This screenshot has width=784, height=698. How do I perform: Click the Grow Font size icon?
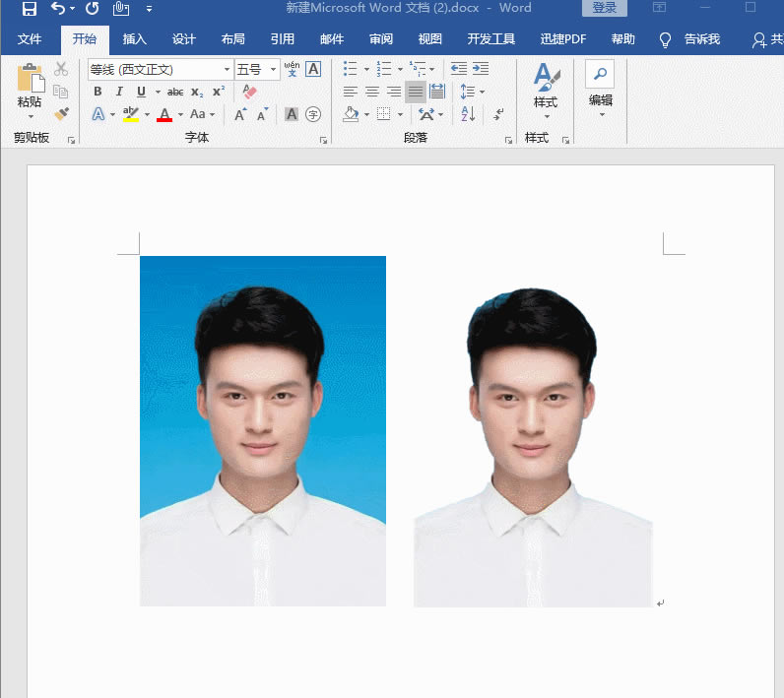(x=240, y=114)
